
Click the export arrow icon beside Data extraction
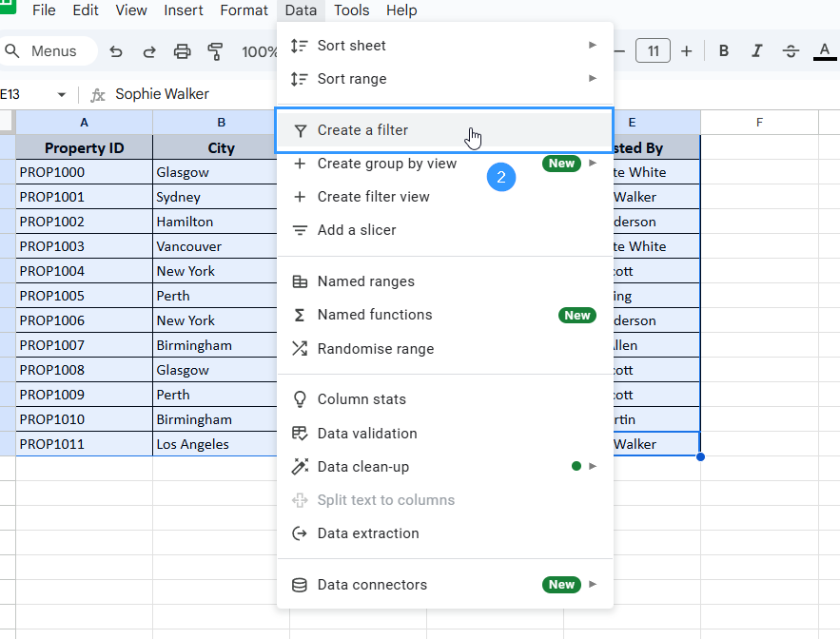[300, 533]
